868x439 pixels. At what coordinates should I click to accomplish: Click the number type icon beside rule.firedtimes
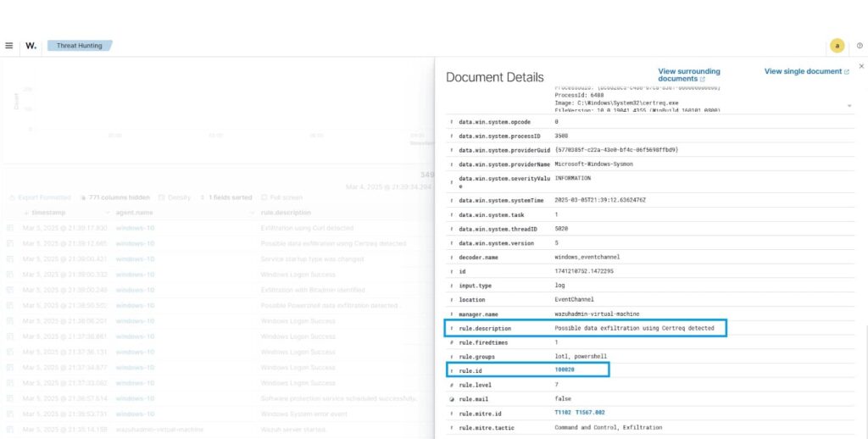tap(452, 342)
